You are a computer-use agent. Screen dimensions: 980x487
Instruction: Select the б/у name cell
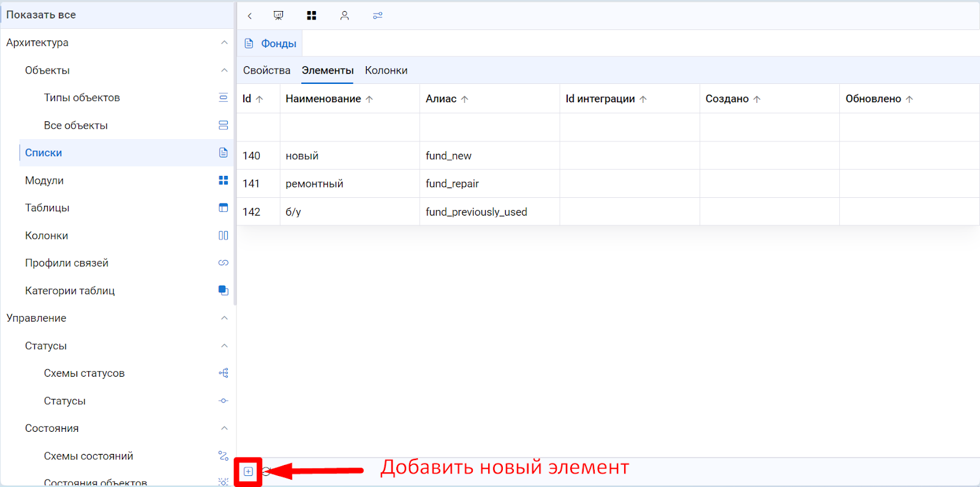[350, 211]
